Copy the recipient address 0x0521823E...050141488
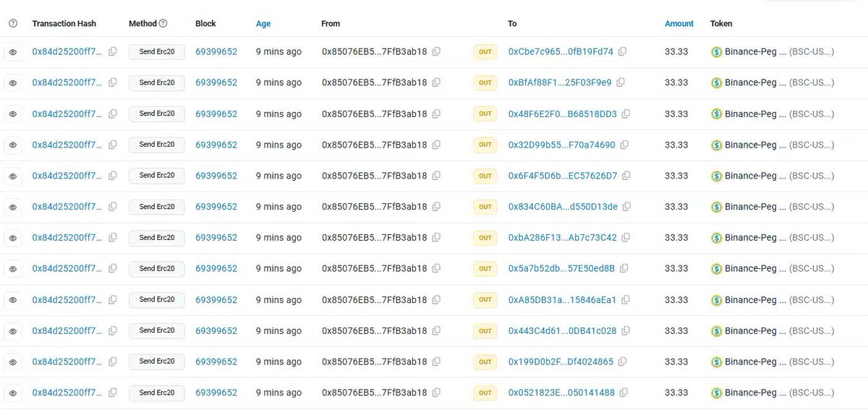This screenshot has height=415, width=868. (624, 393)
